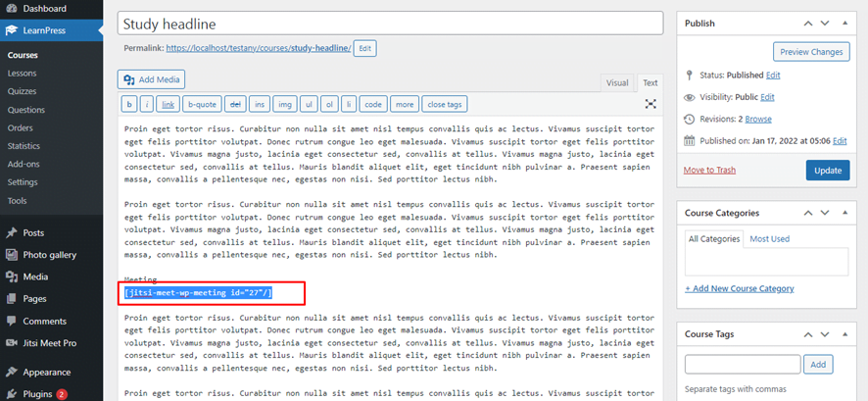Move Publish panel up arrow
This screenshot has width=868, height=401.
(x=808, y=24)
